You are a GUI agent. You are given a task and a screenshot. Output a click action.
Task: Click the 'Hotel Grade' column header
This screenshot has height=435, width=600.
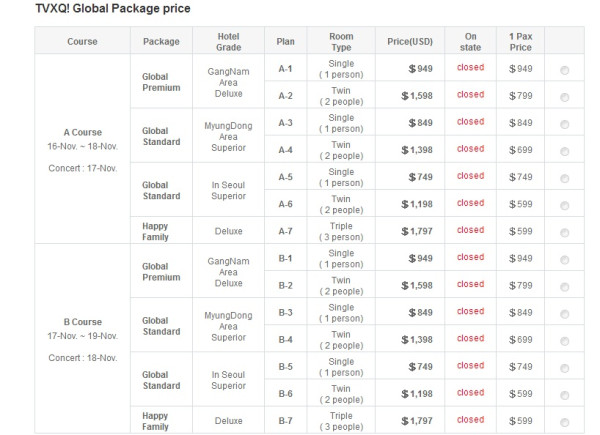[228, 42]
